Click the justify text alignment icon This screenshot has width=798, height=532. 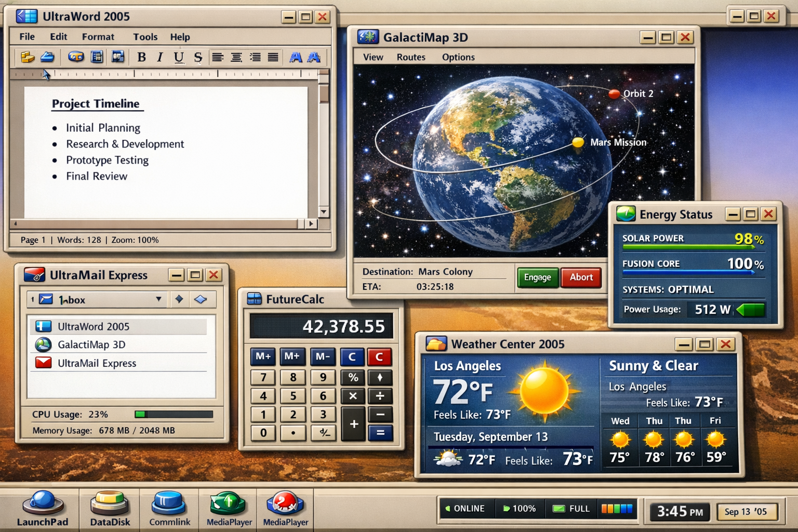tap(273, 57)
